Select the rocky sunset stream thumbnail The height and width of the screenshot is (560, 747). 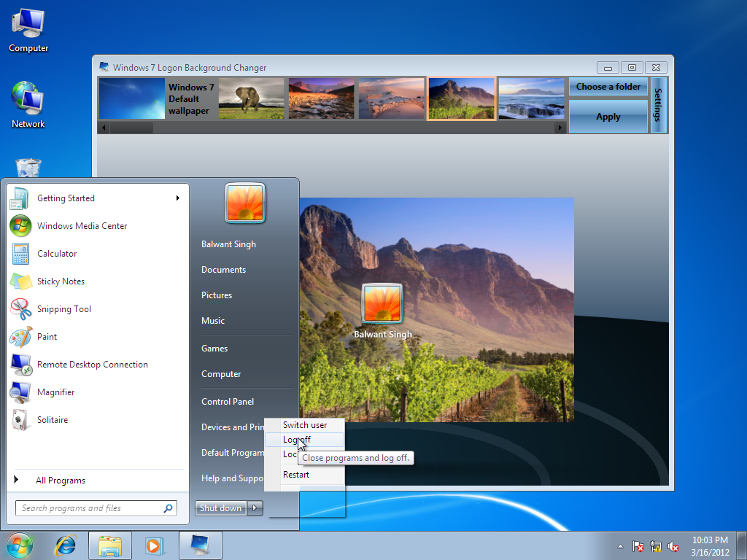321,98
